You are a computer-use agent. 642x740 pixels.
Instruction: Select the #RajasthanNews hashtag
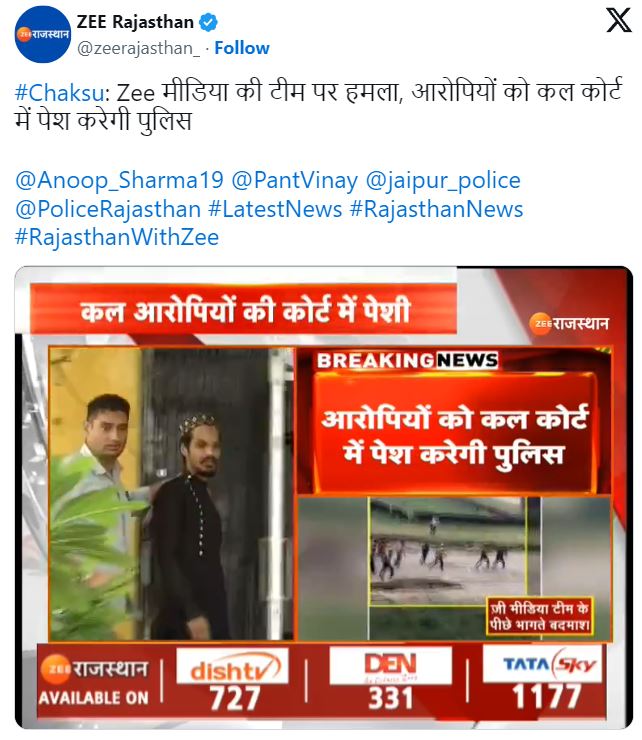(x=436, y=209)
